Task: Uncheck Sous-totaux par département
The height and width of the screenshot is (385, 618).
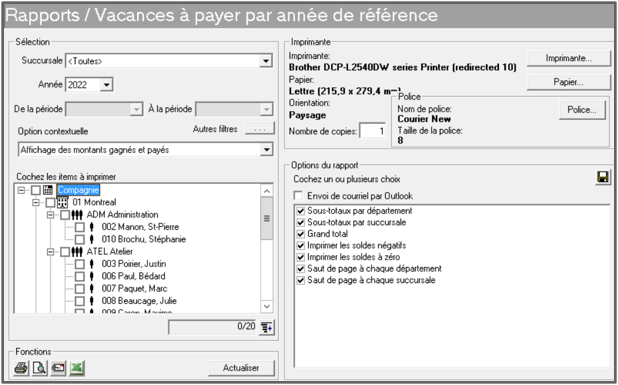Action: [301, 211]
